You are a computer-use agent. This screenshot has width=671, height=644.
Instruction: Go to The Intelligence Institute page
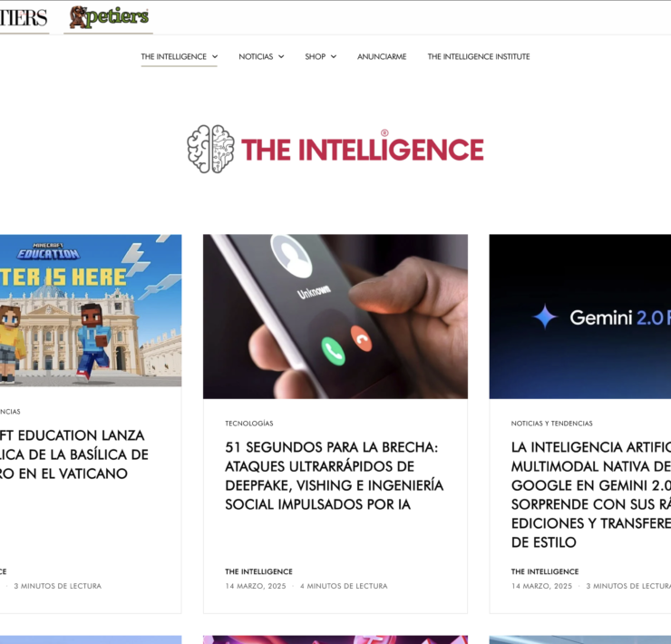click(x=479, y=56)
